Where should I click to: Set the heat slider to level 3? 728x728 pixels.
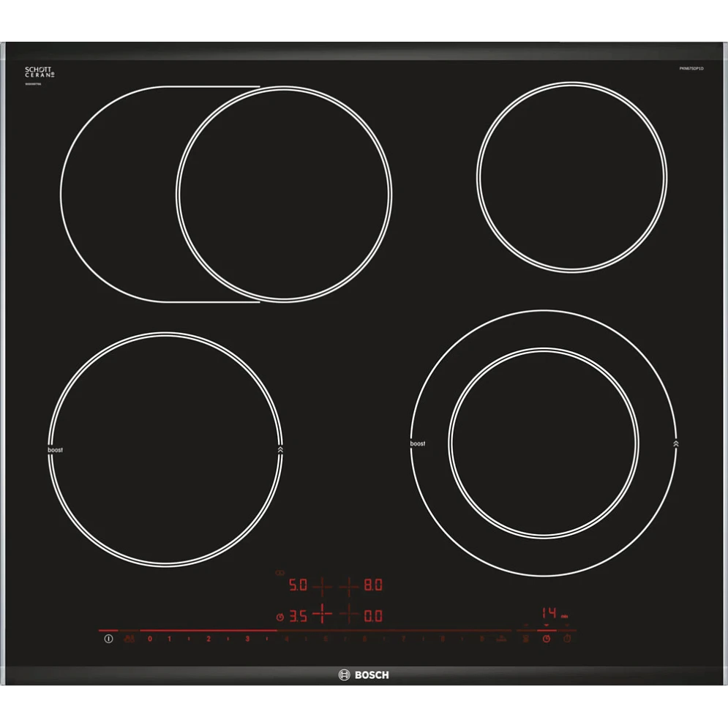[x=247, y=639]
